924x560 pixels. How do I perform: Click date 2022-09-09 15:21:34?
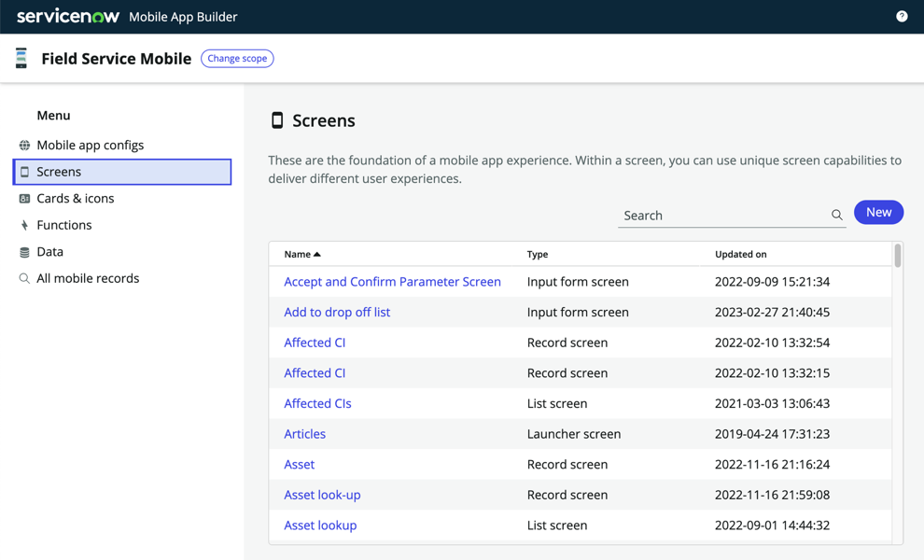(772, 282)
